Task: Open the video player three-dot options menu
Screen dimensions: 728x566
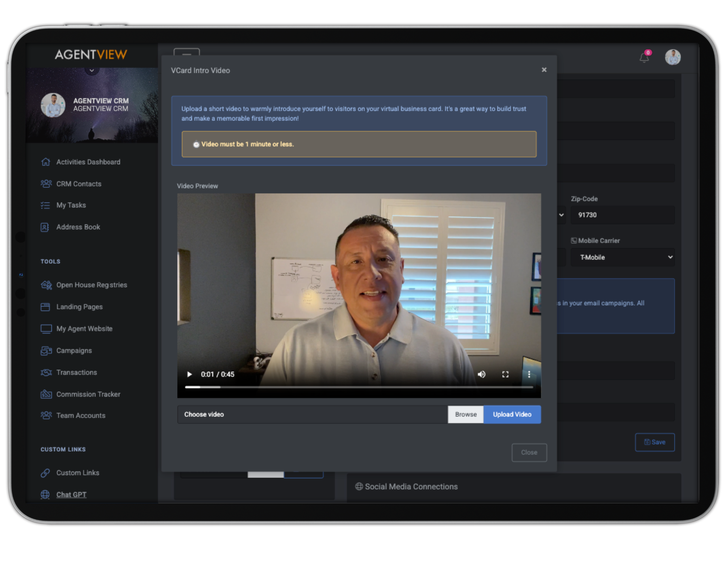Action: pos(529,374)
